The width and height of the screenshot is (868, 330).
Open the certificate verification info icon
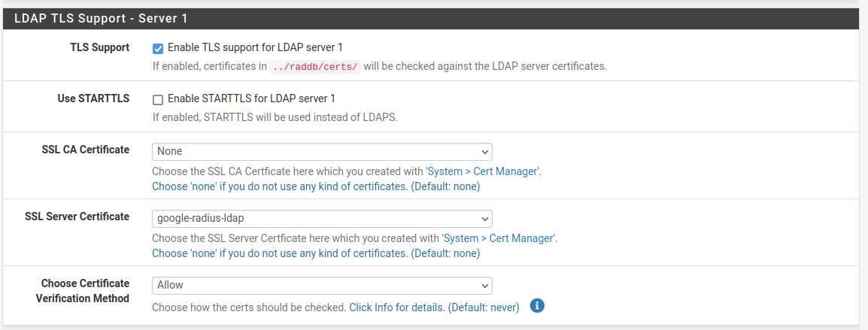pyautogui.click(x=537, y=306)
